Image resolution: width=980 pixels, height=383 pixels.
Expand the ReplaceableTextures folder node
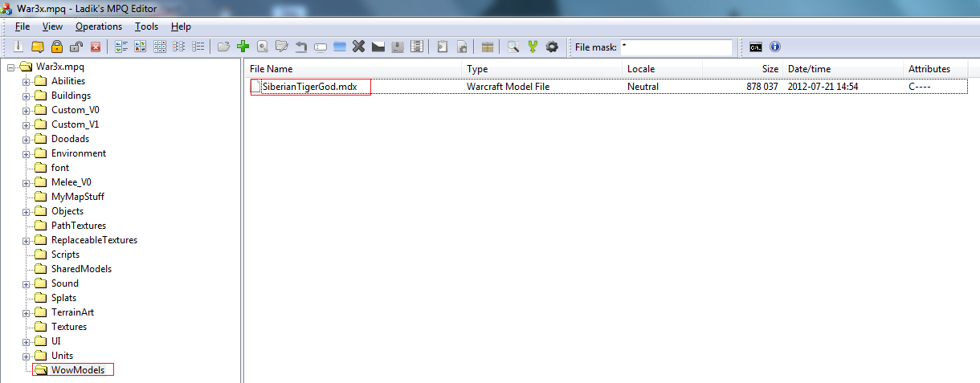[x=26, y=240]
